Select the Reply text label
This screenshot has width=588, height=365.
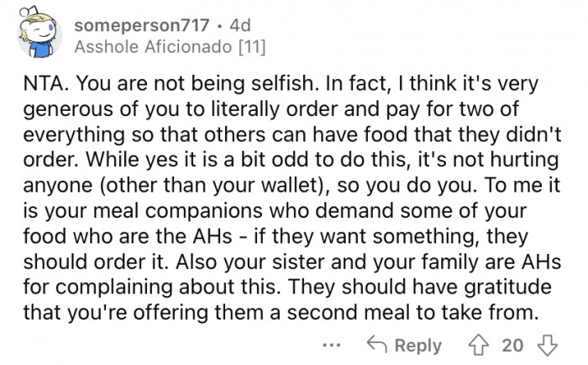418,346
